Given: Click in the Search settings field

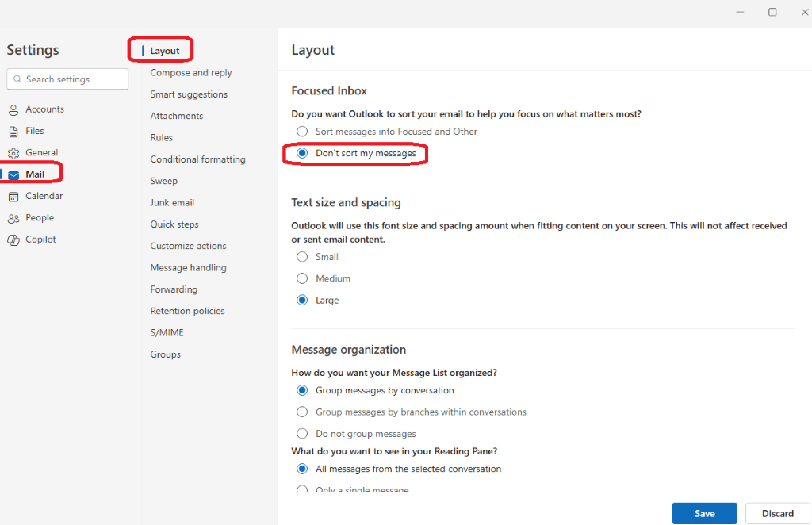Looking at the screenshot, I should [67, 79].
